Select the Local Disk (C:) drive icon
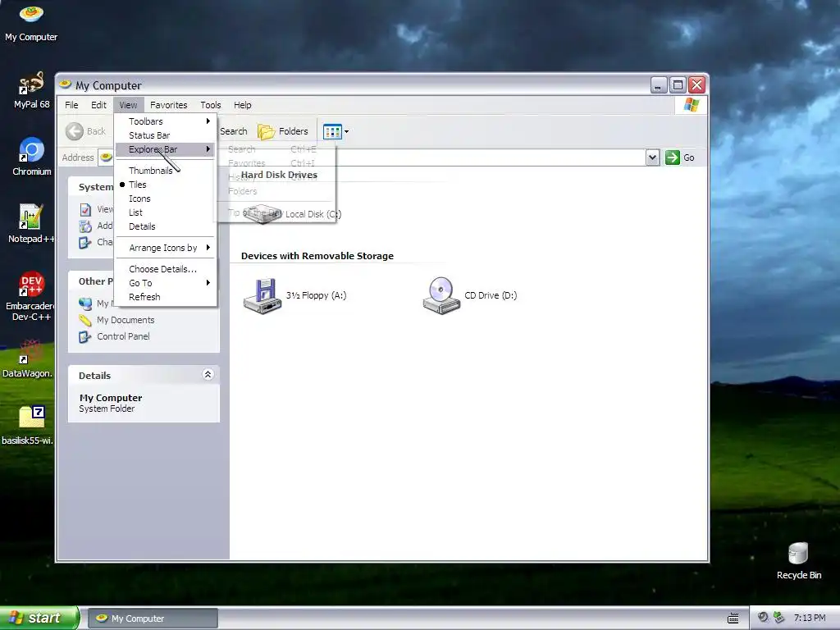 (262, 214)
